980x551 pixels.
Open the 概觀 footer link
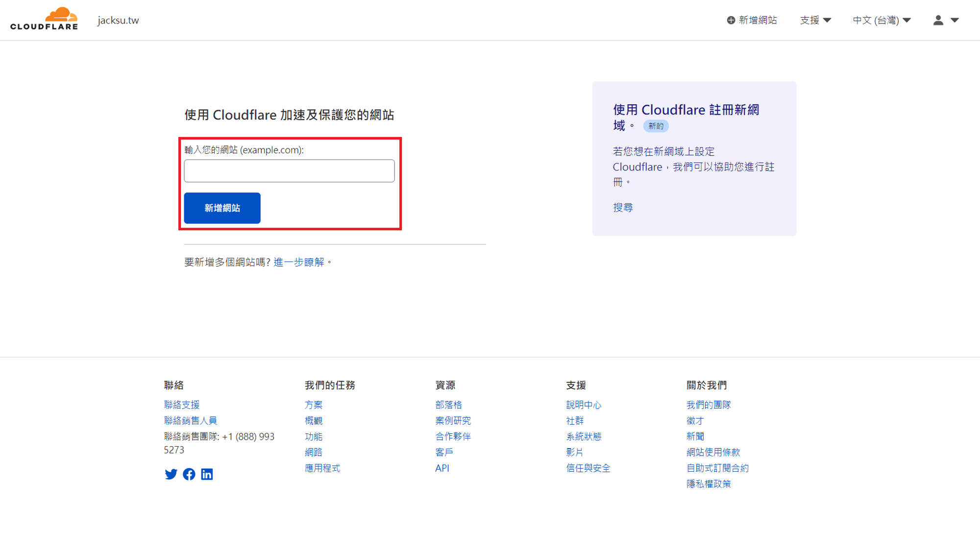pyautogui.click(x=314, y=421)
